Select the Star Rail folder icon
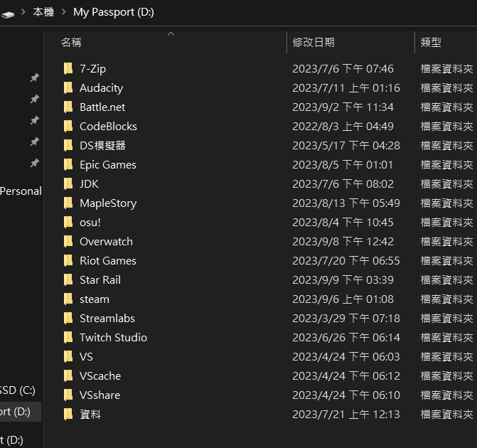Image resolution: width=477 pixels, height=448 pixels. point(68,279)
